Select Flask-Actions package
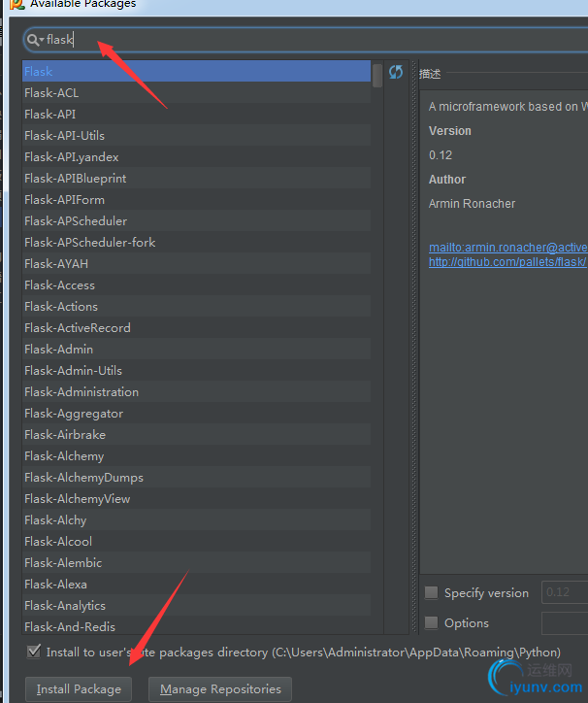 coord(196,307)
